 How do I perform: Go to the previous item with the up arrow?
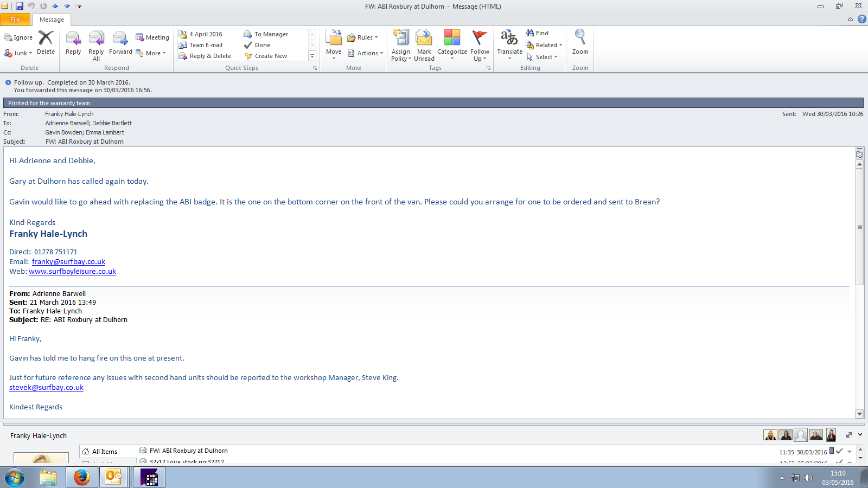[55, 6]
